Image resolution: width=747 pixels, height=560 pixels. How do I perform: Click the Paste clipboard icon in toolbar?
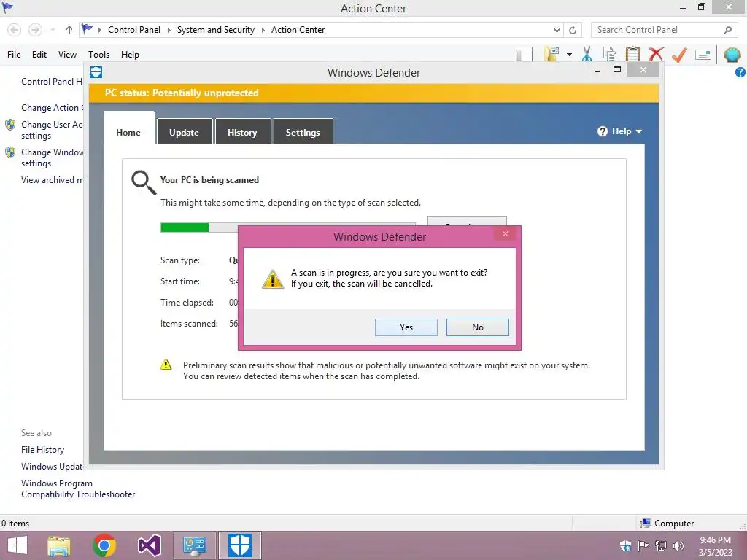632,54
